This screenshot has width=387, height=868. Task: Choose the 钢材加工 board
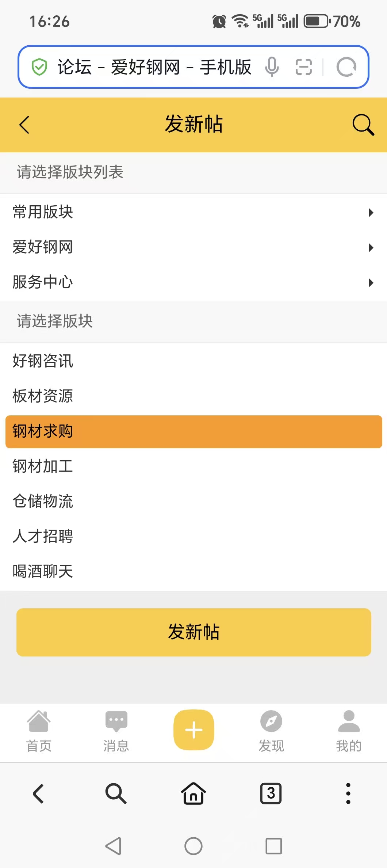point(43,466)
